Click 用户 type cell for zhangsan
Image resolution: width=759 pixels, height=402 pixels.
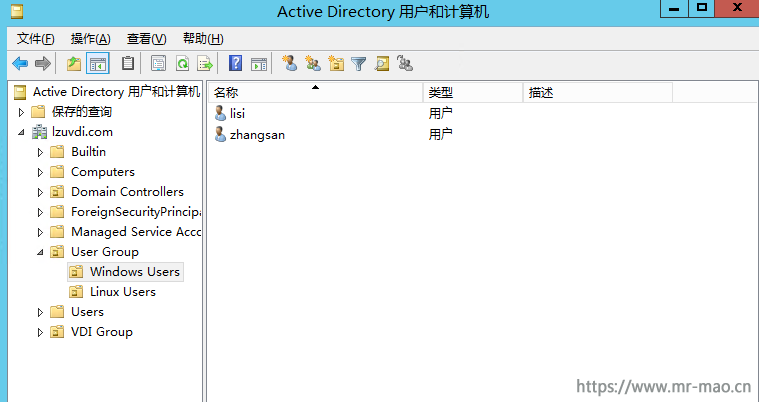click(440, 134)
